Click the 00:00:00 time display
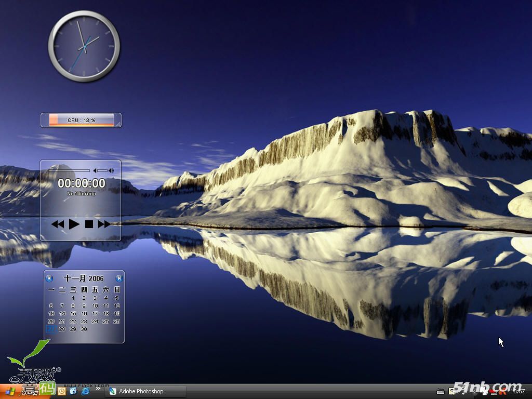 coord(82,183)
